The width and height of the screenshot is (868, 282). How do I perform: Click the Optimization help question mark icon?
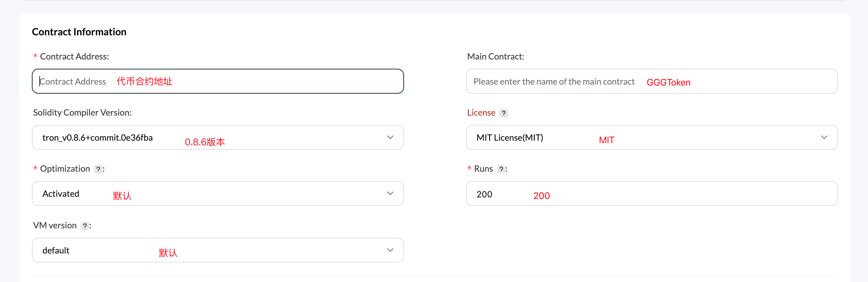[98, 169]
